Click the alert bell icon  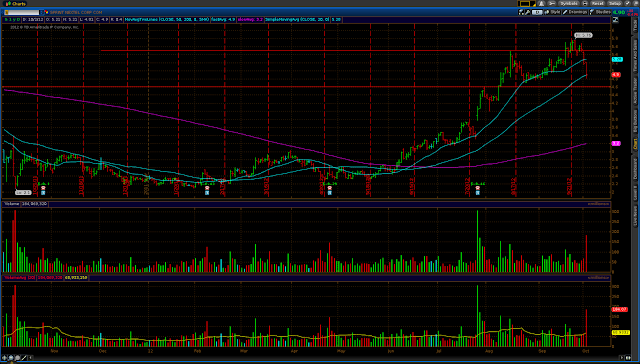point(542,3)
